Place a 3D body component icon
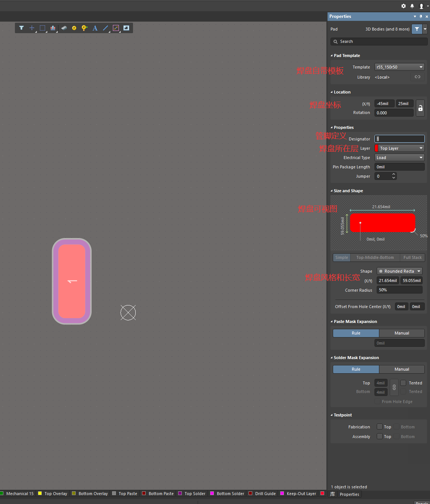430x504 pixels. [64, 28]
